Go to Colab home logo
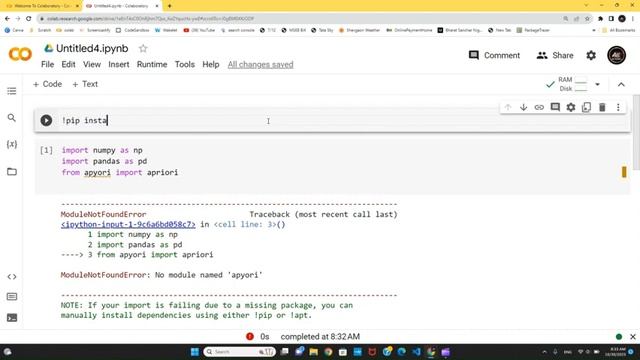The height and width of the screenshot is (360, 640). [20, 54]
